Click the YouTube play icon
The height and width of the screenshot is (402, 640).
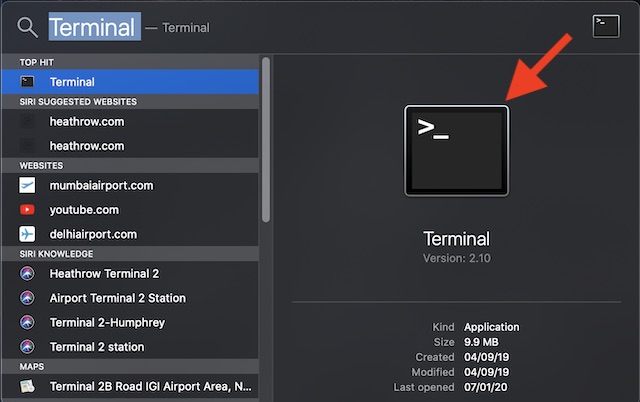[x=27, y=210]
